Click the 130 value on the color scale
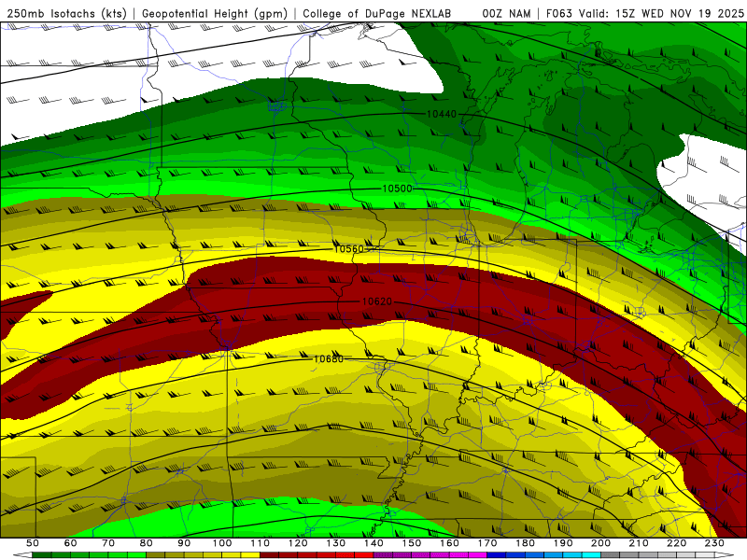The width and height of the screenshot is (747, 560). 335,543
